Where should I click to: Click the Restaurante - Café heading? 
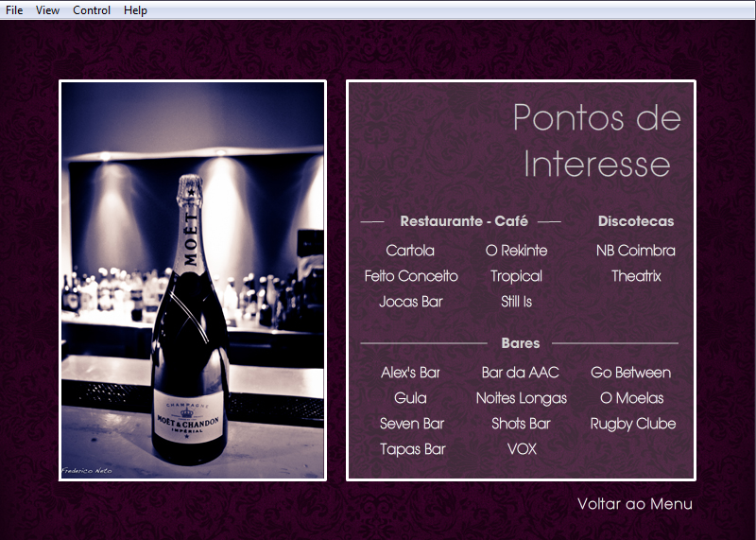(464, 221)
